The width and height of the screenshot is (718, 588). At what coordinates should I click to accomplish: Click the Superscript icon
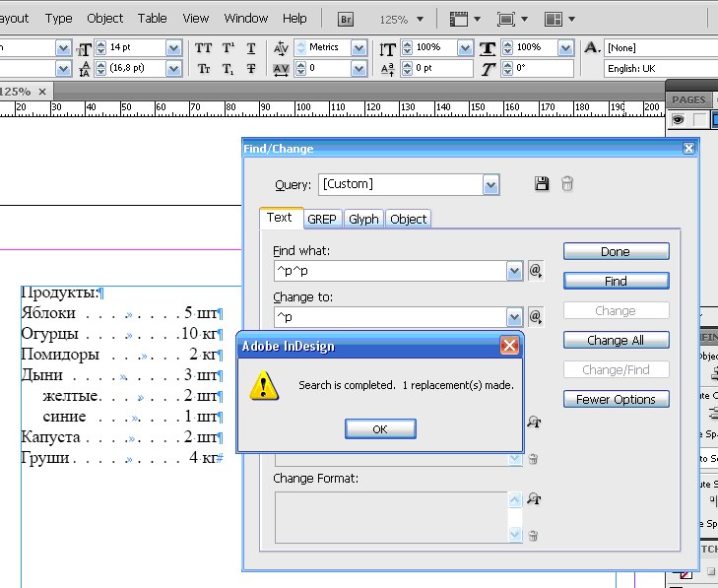click(228, 48)
